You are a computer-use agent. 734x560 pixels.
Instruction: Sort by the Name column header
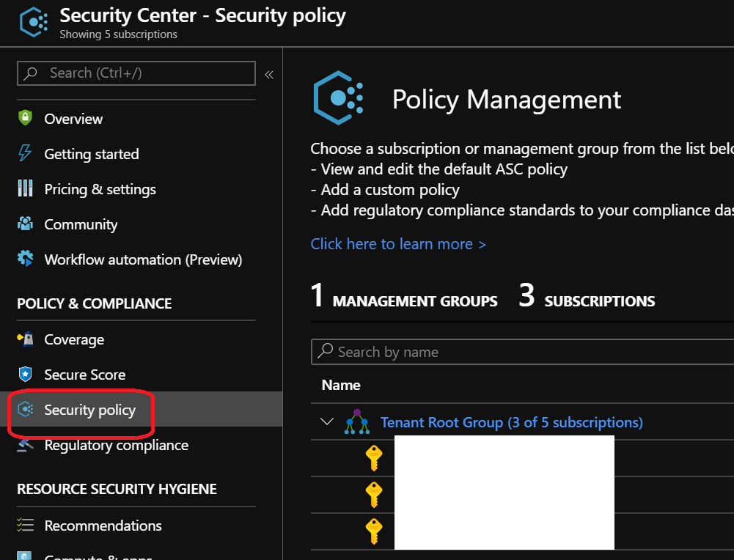tap(341, 385)
